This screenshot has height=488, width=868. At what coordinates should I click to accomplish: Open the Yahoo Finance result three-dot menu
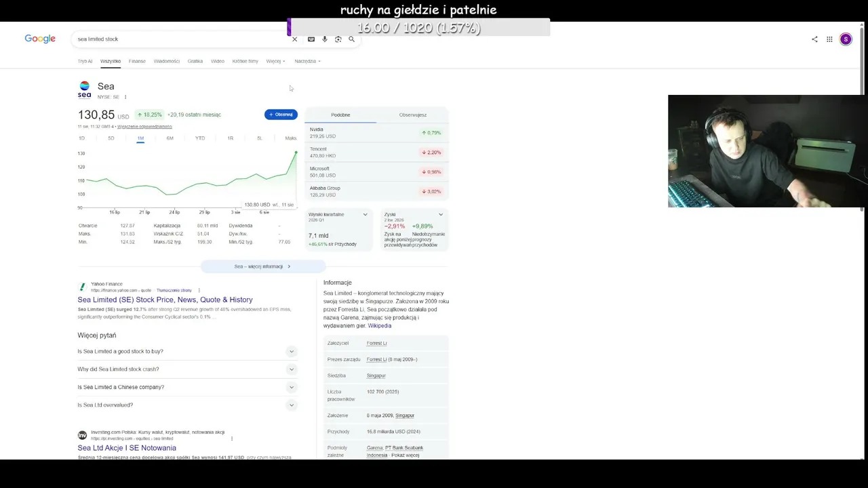pos(199,290)
